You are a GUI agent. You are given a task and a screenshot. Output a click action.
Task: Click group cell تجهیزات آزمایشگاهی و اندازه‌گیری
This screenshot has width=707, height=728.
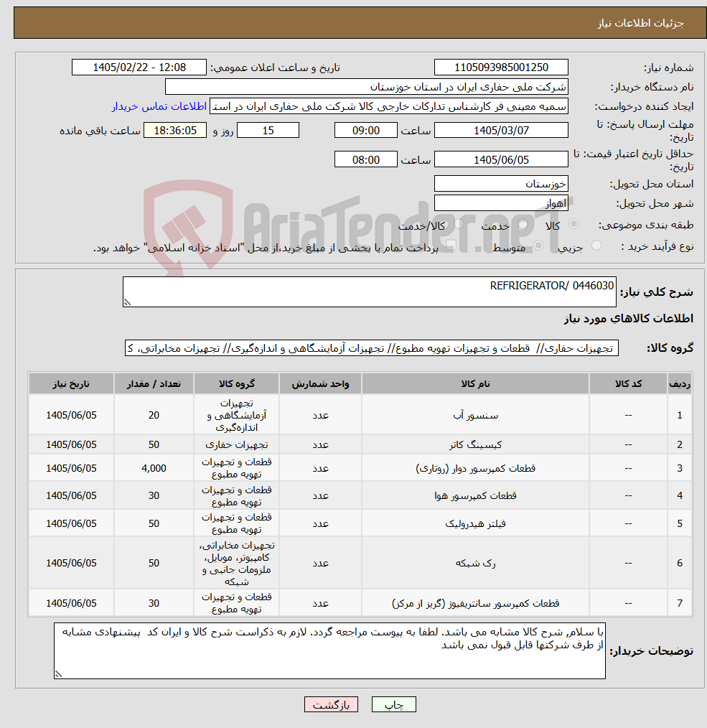[236, 415]
